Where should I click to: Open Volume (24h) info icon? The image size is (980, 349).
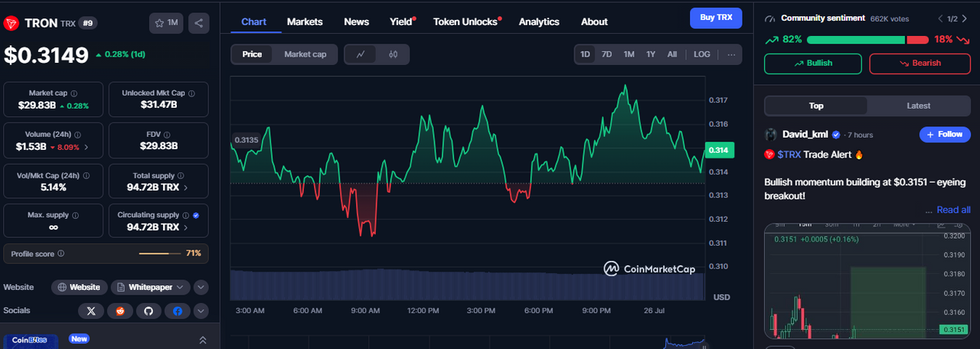tap(78, 134)
